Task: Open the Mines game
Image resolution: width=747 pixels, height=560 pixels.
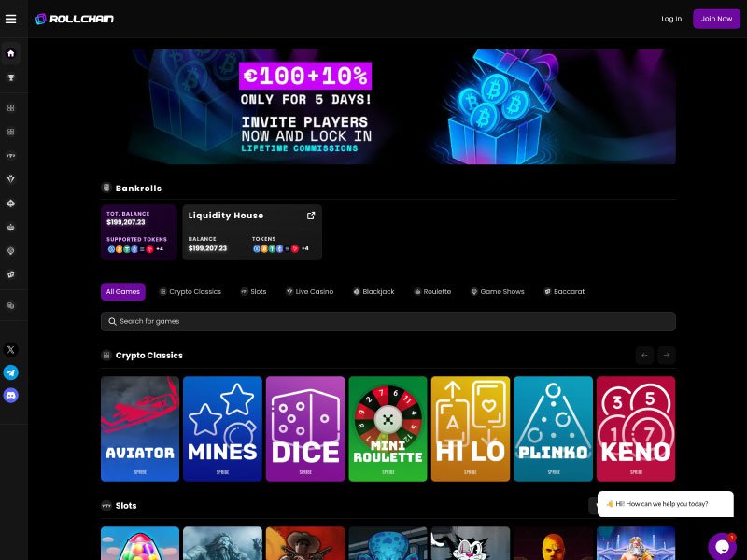Action: click(x=222, y=428)
